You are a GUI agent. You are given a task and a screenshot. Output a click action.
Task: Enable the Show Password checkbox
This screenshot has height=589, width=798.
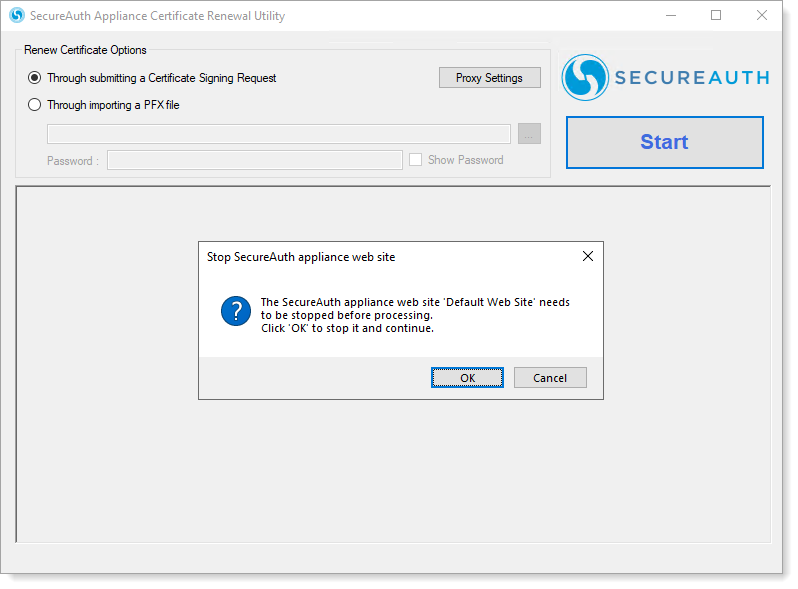coord(415,160)
